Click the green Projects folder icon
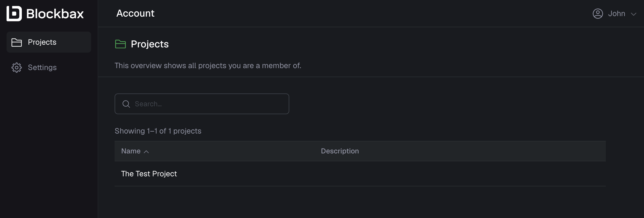Image resolution: width=644 pixels, height=218 pixels. pos(120,44)
